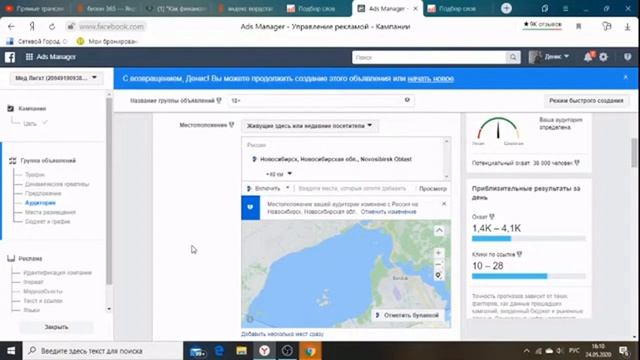The image size is (640, 360).
Task: Click the Просмотр button
Action: click(x=433, y=189)
